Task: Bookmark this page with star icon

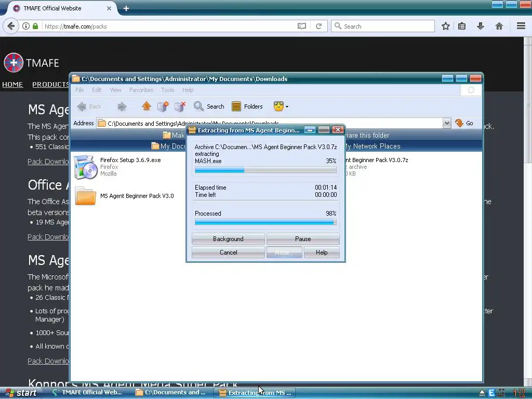Action: (x=445, y=26)
